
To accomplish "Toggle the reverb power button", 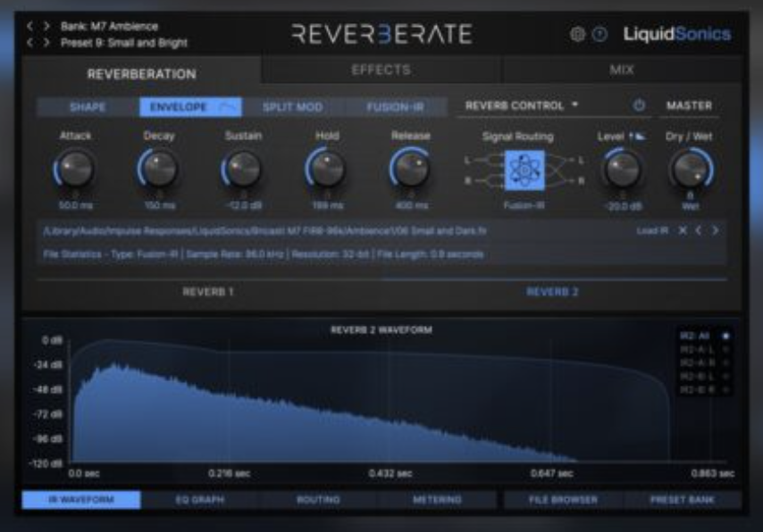I will pyautogui.click(x=639, y=105).
